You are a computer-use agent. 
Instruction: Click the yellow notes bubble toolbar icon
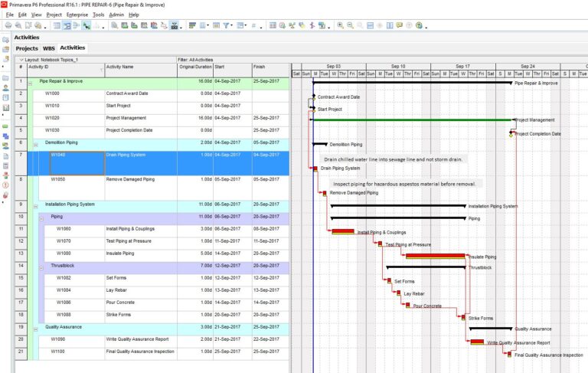[400, 25]
